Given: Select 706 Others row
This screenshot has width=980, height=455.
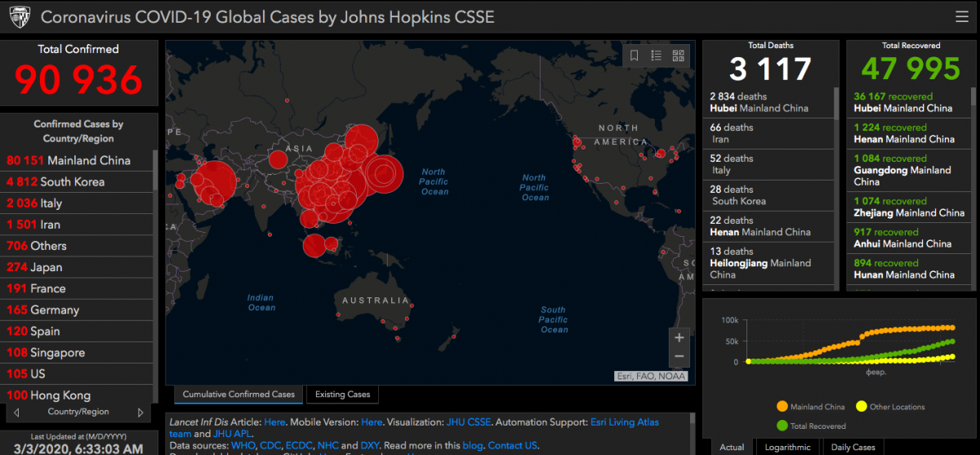Looking at the screenshot, I should click(x=78, y=245).
